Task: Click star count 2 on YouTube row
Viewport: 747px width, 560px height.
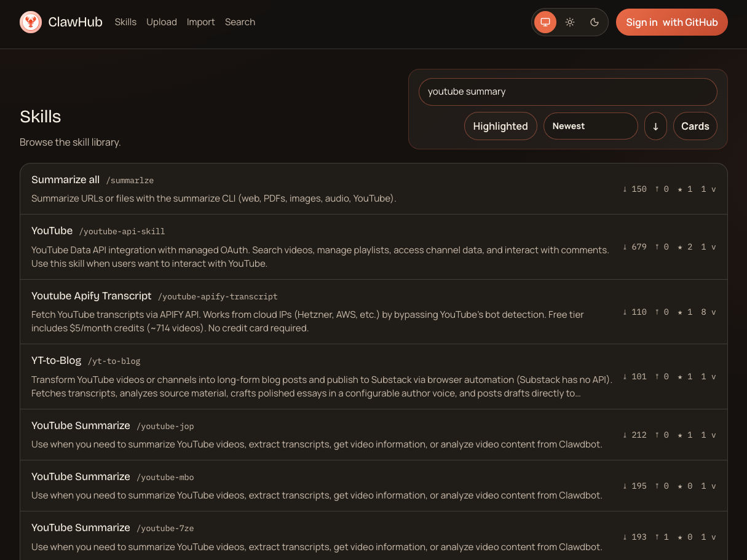Action: click(685, 247)
